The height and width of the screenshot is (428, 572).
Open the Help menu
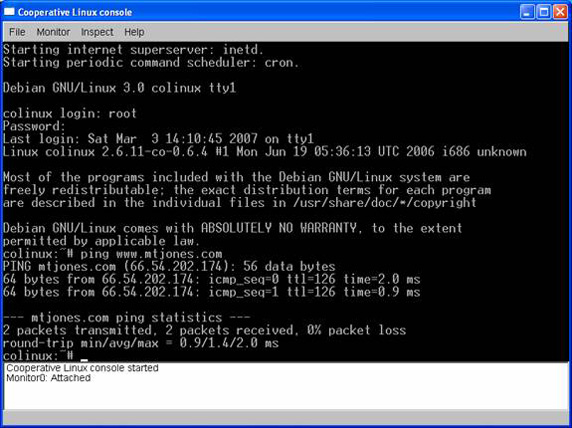click(134, 32)
